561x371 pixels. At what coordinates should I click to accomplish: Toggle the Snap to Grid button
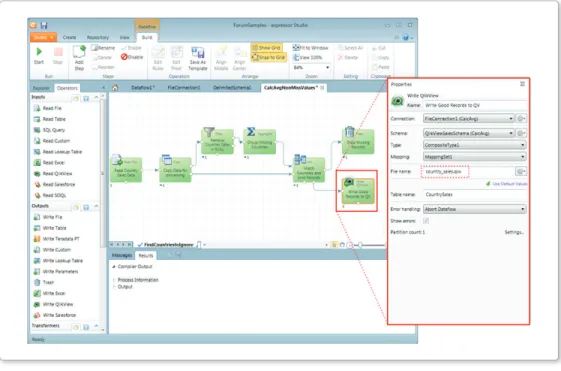pos(269,57)
